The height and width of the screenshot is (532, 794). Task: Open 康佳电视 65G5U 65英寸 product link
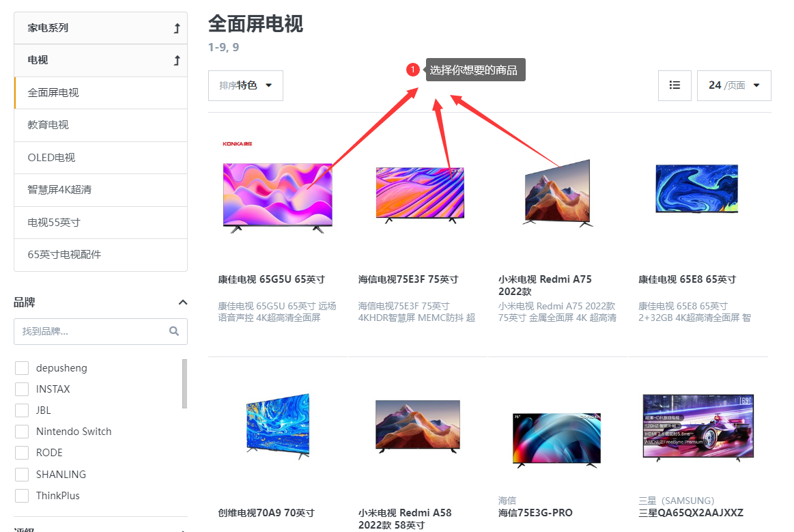(272, 279)
